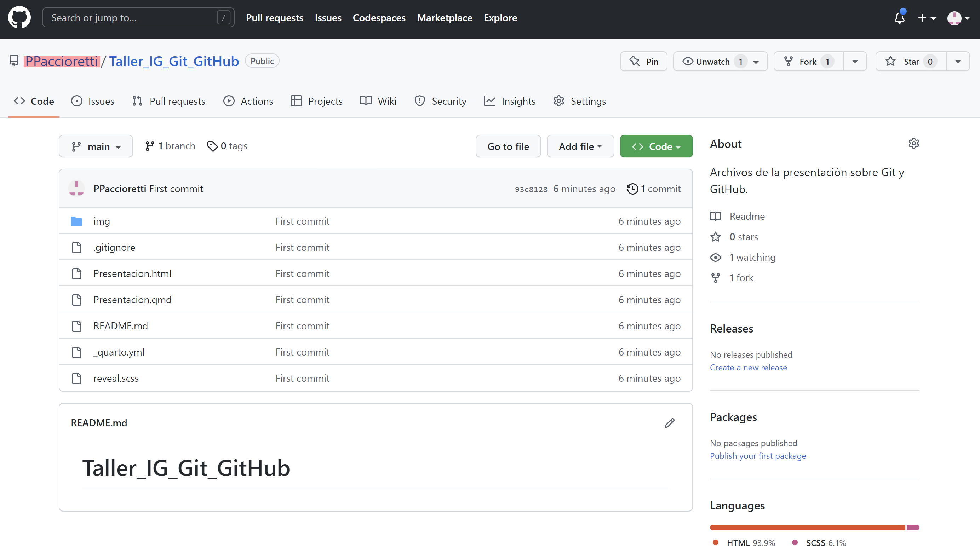The image size is (980, 548).
Task: Open the img folder icon
Action: point(76,221)
